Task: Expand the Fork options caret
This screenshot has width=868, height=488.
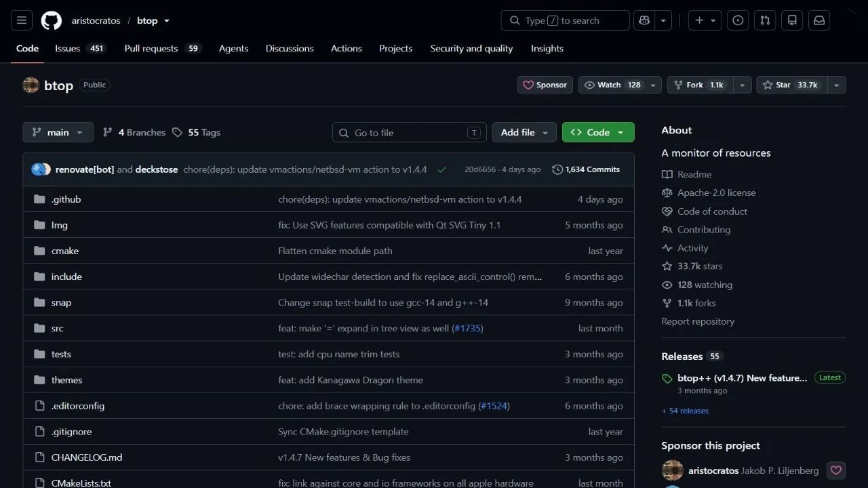Action: [x=743, y=85]
